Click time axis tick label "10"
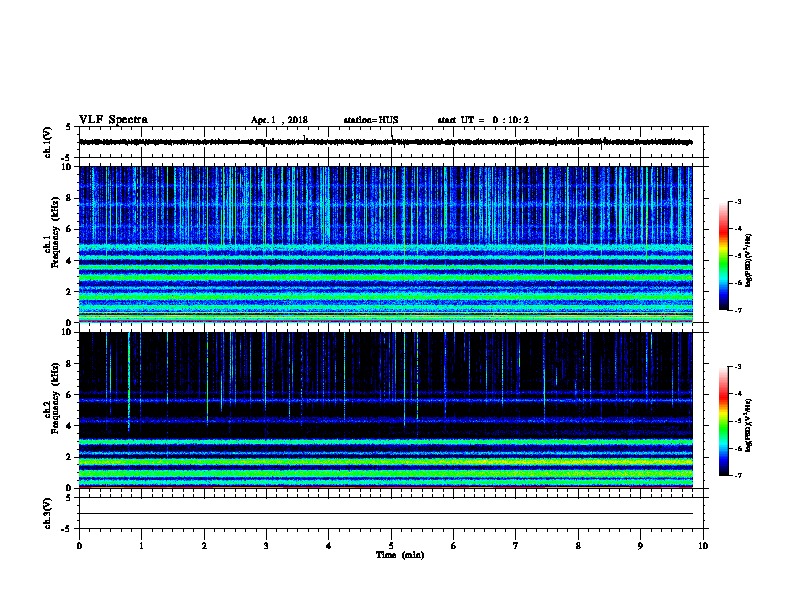The width and height of the screenshot is (792, 612). coord(703,546)
